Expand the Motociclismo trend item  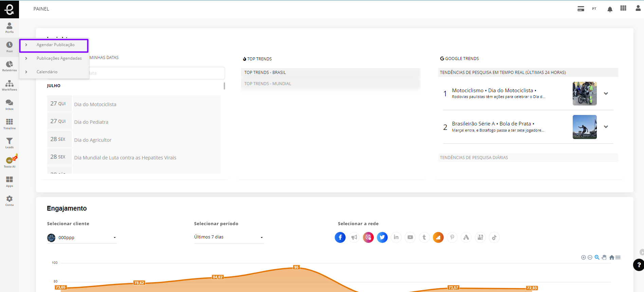pos(606,94)
